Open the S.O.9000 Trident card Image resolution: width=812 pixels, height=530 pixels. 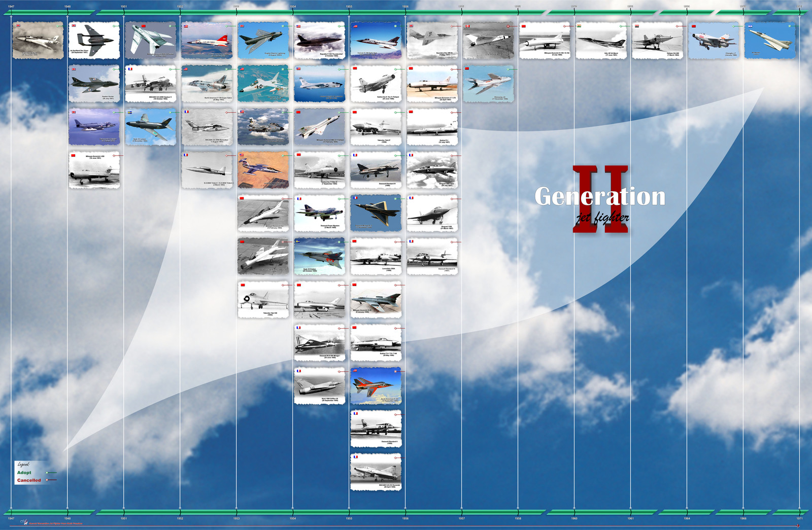pos(207,170)
